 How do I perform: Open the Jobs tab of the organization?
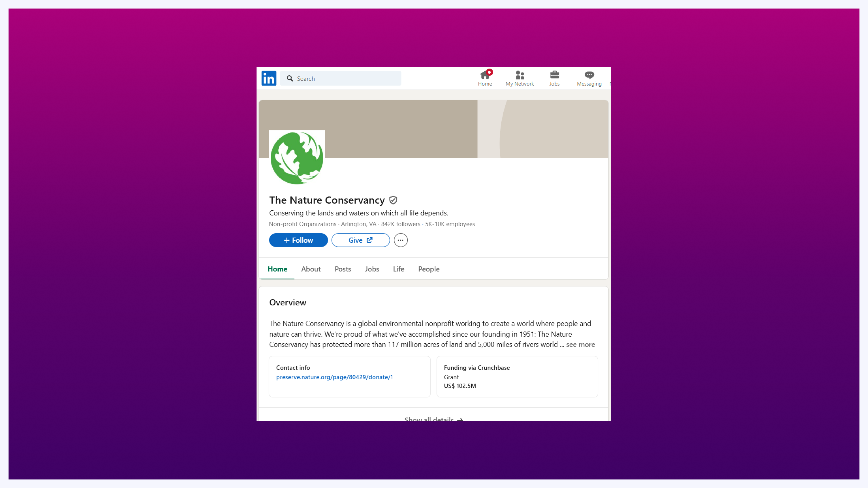372,269
